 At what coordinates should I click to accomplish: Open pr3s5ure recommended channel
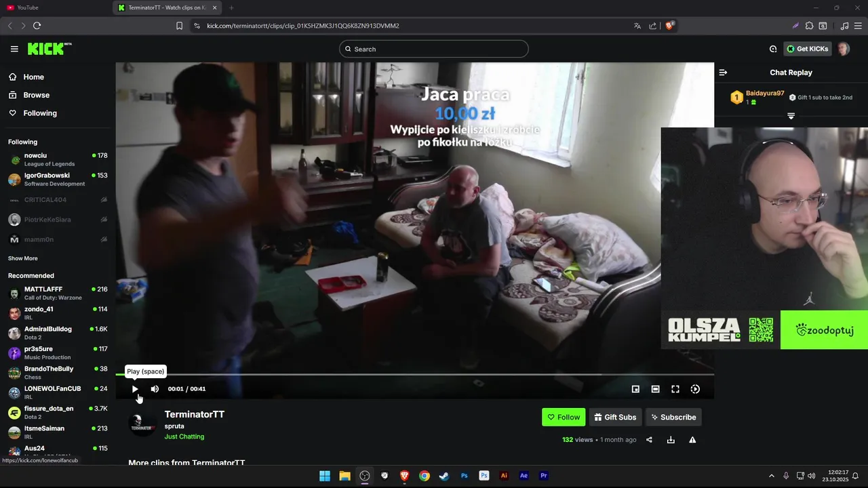58,353
